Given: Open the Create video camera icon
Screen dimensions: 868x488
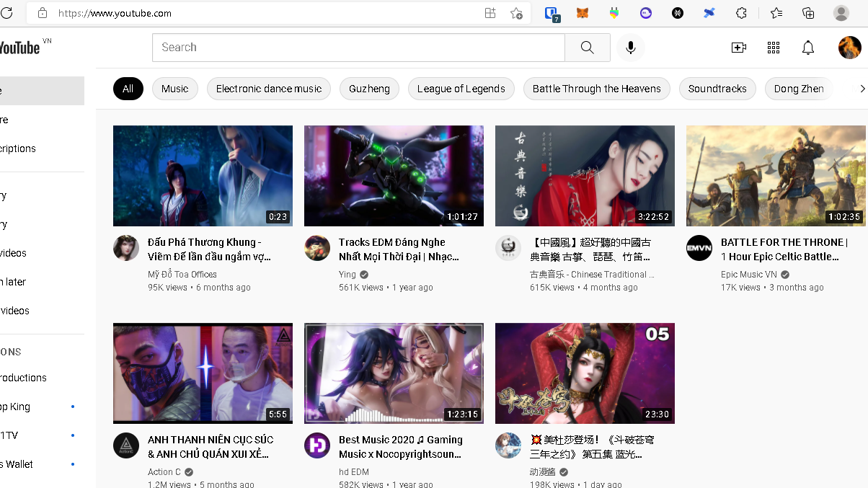Looking at the screenshot, I should [739, 48].
